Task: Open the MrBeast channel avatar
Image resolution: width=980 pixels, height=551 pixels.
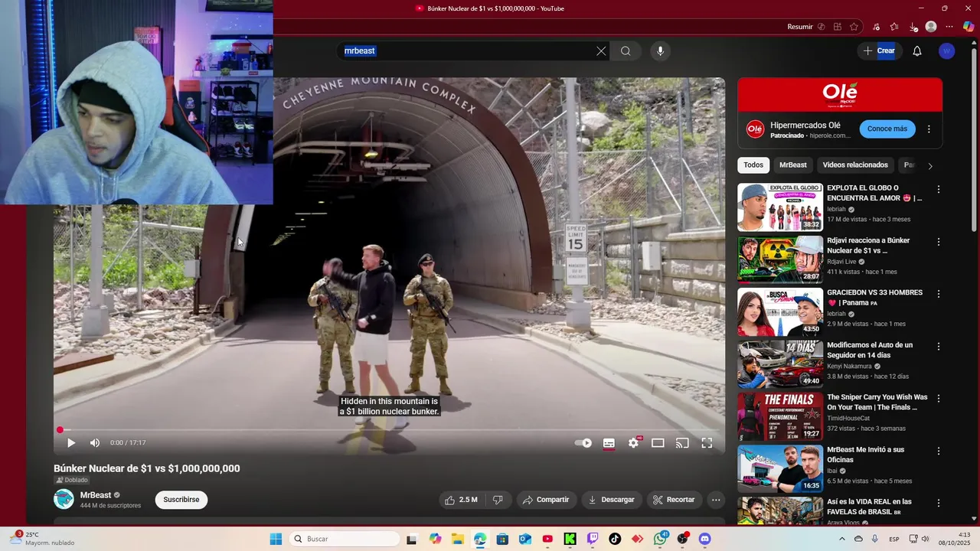Action: (x=64, y=500)
